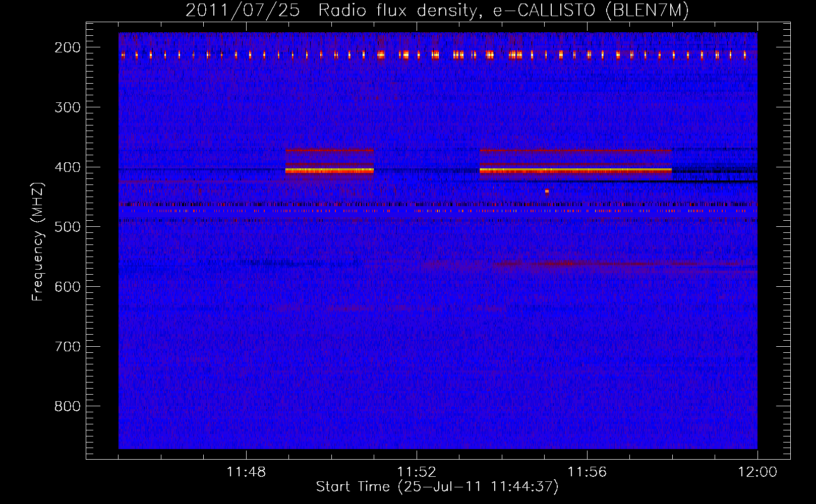Click the 12:00 time tick label
816x504 pixels.
[x=757, y=472]
